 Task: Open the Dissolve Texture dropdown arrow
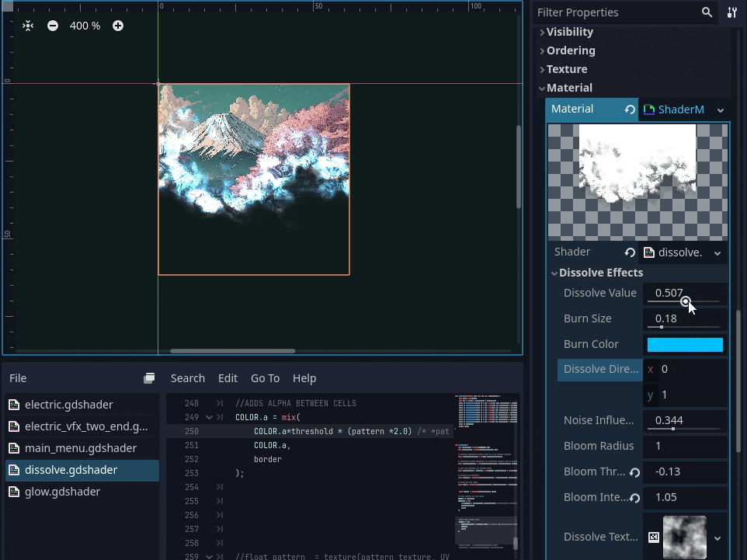point(717,538)
